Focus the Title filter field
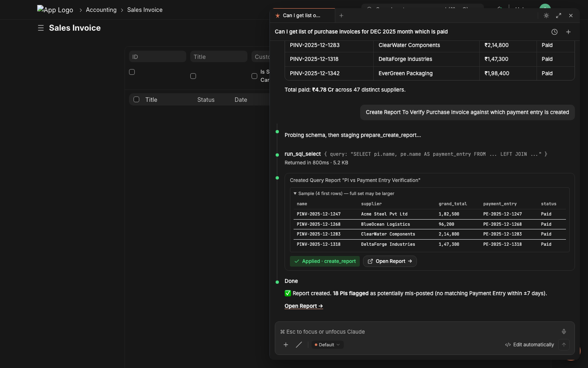 [219, 56]
